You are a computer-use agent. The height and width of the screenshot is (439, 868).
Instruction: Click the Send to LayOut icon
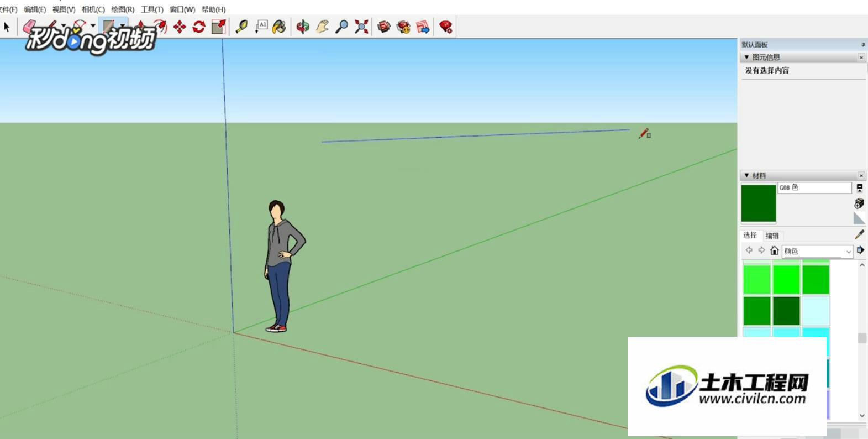click(x=423, y=27)
